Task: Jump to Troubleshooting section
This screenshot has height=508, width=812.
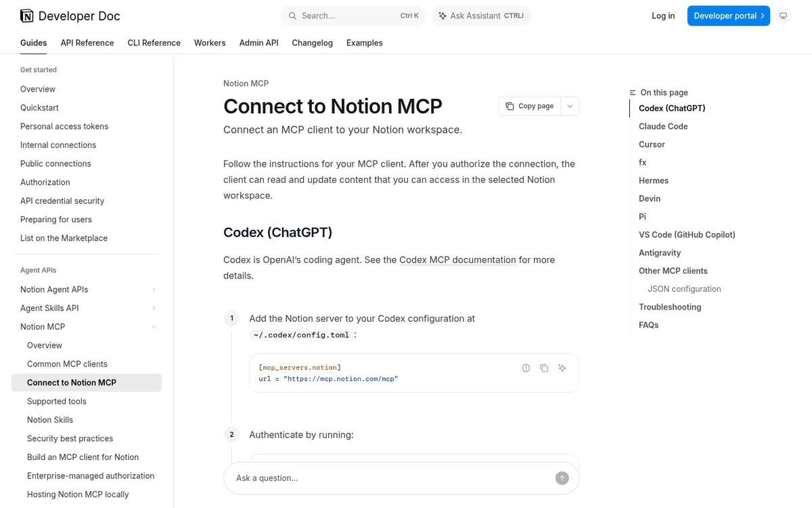Action: coord(670,307)
